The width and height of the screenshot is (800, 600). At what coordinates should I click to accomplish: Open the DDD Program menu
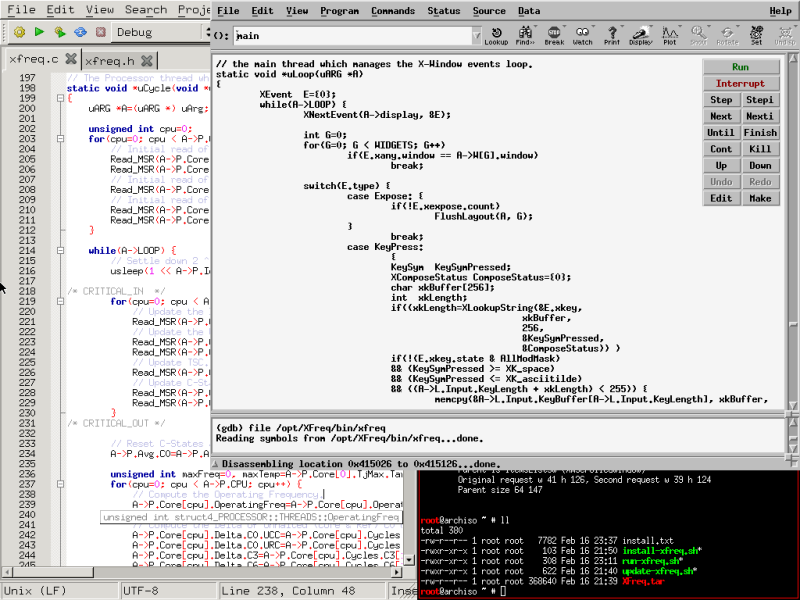339,11
